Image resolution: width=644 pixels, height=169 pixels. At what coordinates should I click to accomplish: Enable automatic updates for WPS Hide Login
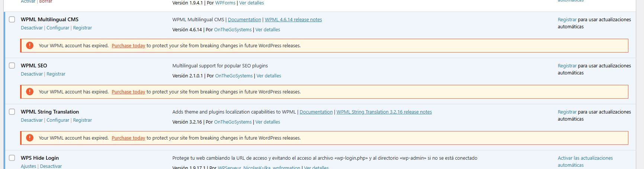585,162
